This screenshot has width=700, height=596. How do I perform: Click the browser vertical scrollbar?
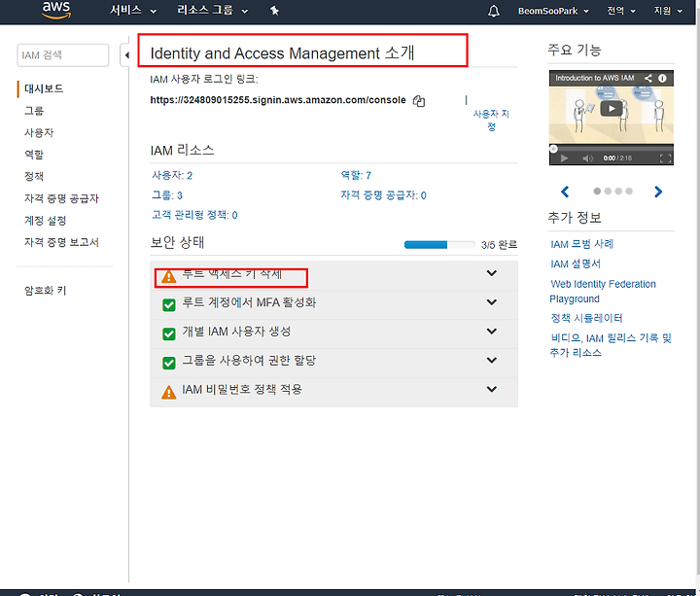pyautogui.click(x=696, y=295)
